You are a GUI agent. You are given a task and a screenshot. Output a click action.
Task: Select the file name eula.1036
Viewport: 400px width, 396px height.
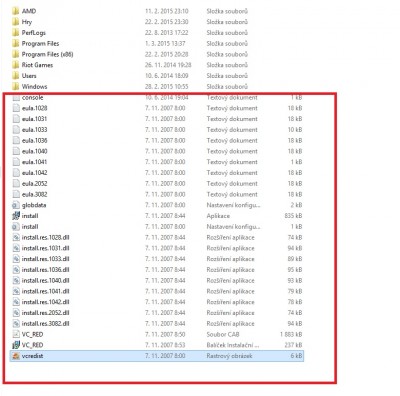(34, 140)
